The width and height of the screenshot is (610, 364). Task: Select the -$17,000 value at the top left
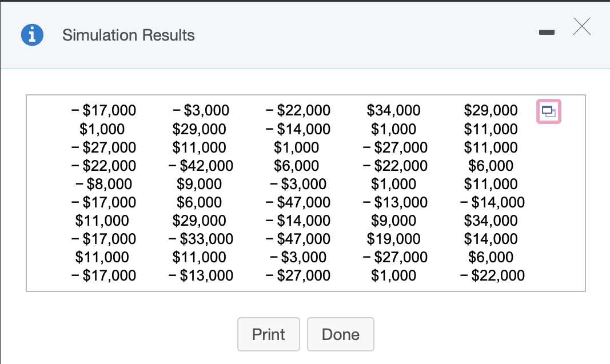pyautogui.click(x=103, y=110)
